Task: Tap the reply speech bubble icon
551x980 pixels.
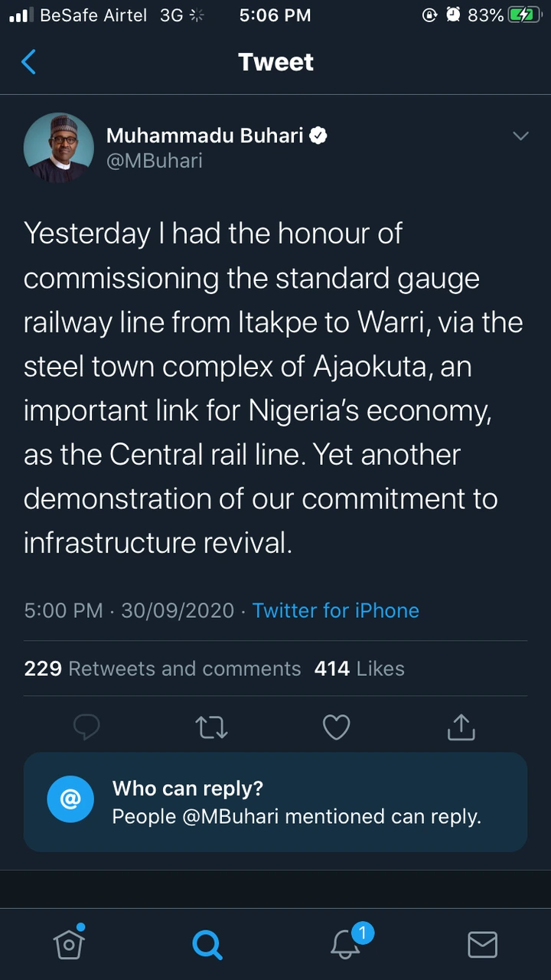Action: 86,727
